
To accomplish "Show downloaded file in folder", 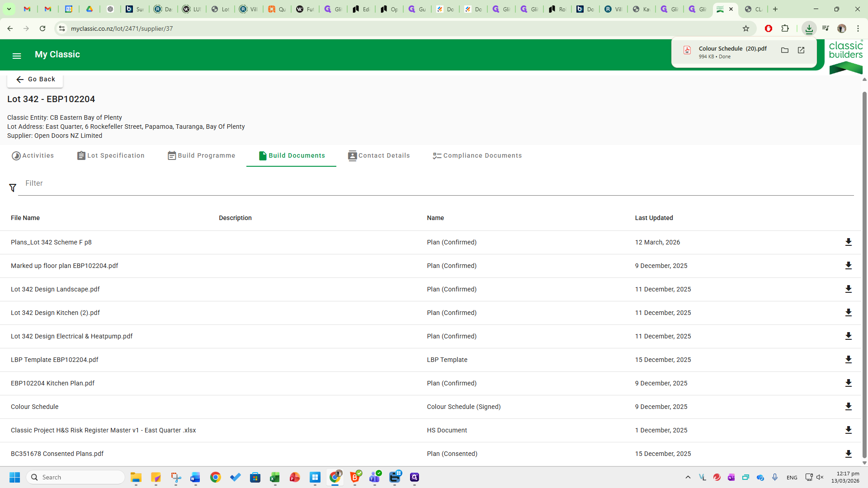I will tap(785, 50).
